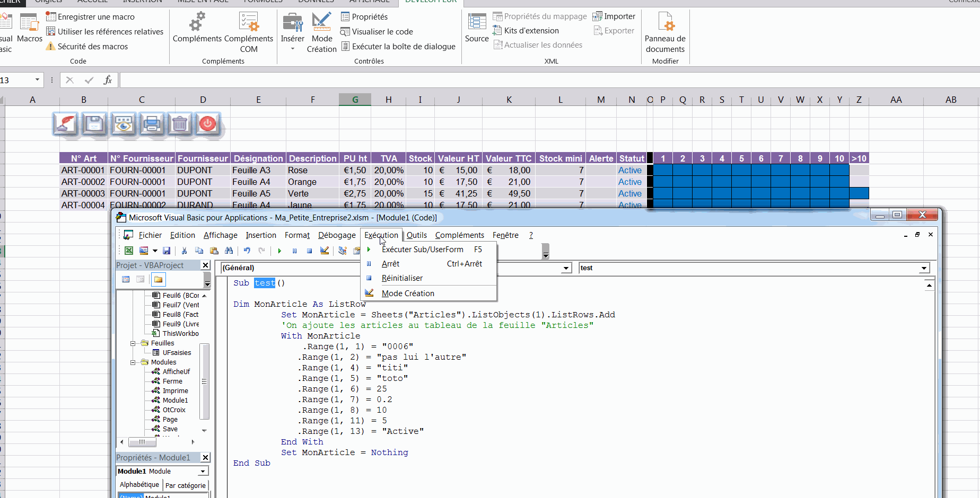Screen dimensions: 980x498
Task: Open the Outils menu in VBA editor
Action: pos(417,235)
